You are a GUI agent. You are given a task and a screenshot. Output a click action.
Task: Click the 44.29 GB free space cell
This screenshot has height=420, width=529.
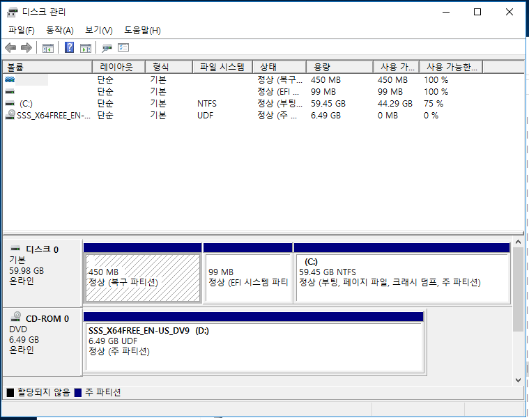tap(395, 104)
